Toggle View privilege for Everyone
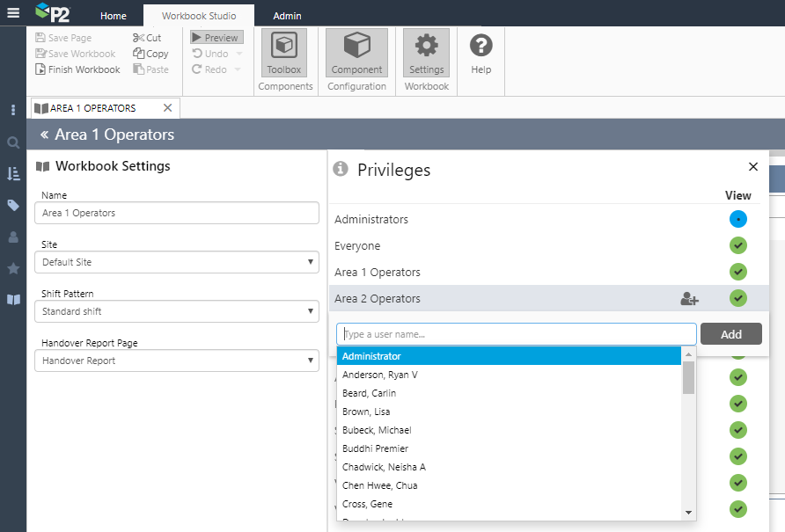The height and width of the screenshot is (532, 785). 737,246
